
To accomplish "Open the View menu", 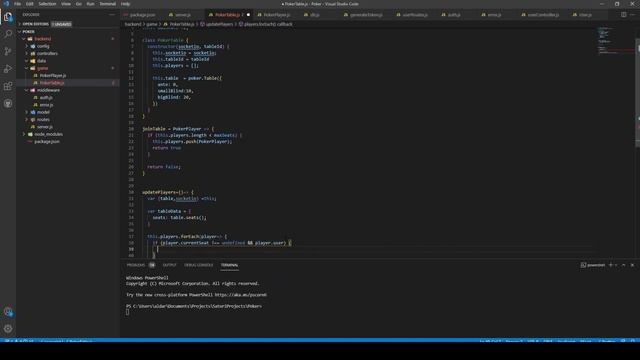I will point(66,4).
